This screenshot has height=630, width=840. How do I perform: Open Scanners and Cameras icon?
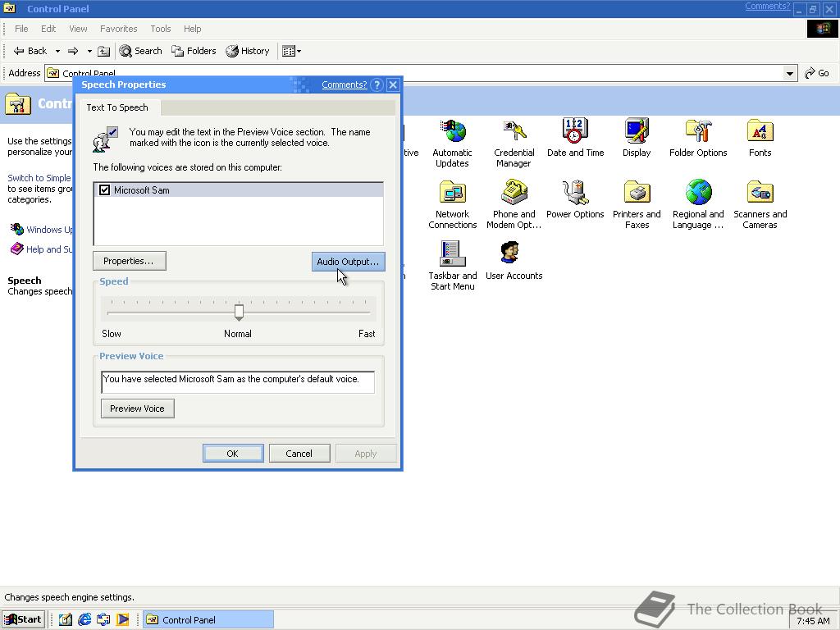(760, 204)
